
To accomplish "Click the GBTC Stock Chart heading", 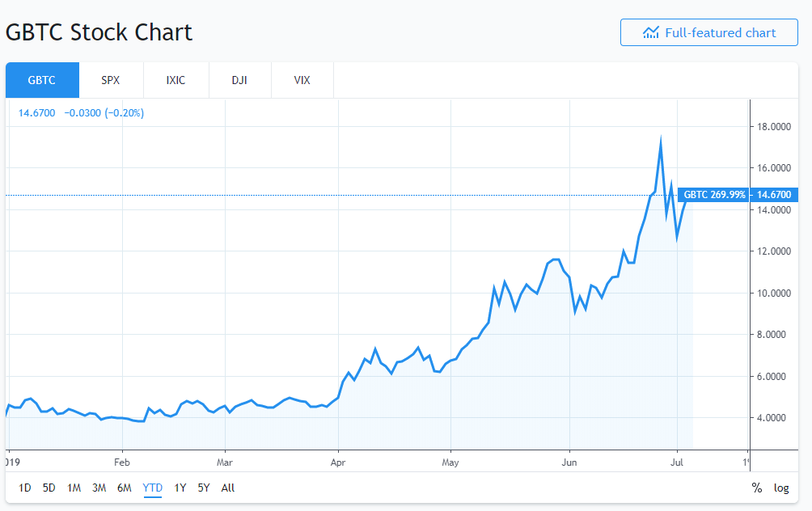I will (x=99, y=32).
